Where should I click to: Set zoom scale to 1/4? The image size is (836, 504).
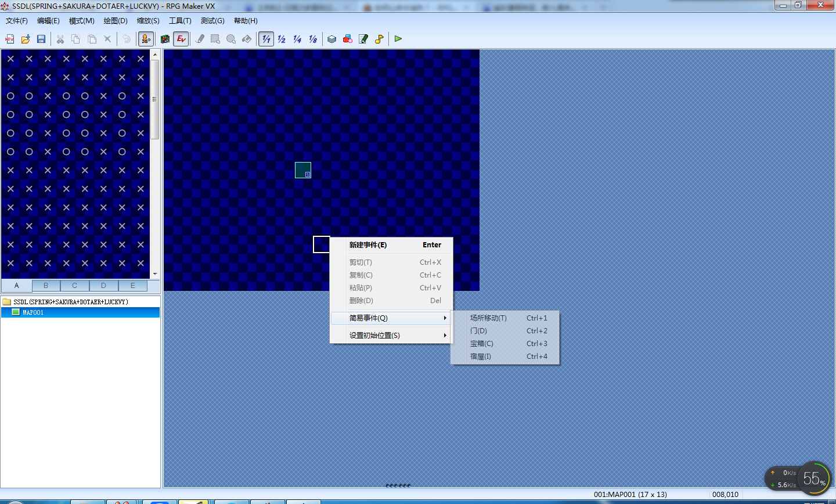pyautogui.click(x=297, y=39)
